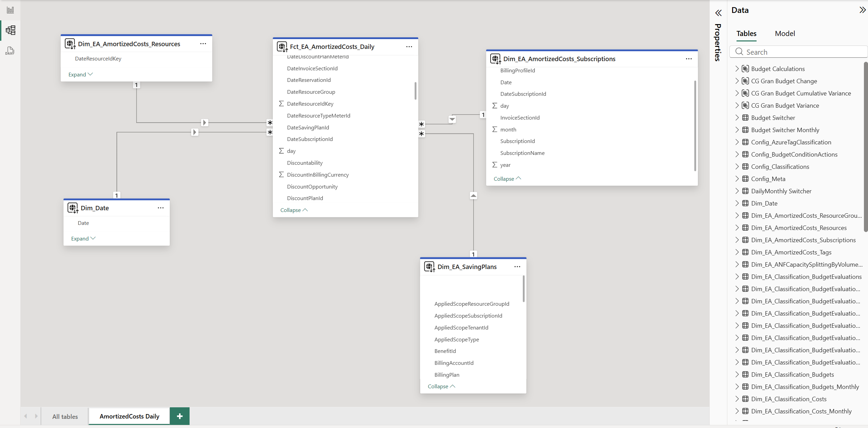
Task: Open the All tables layout tab
Action: click(65, 416)
